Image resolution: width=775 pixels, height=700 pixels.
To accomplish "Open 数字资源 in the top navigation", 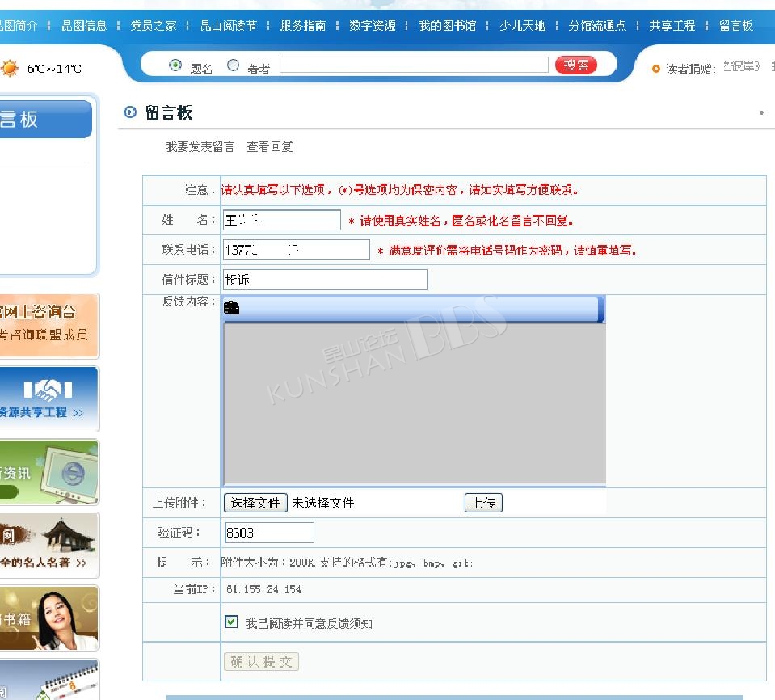I will [373, 26].
